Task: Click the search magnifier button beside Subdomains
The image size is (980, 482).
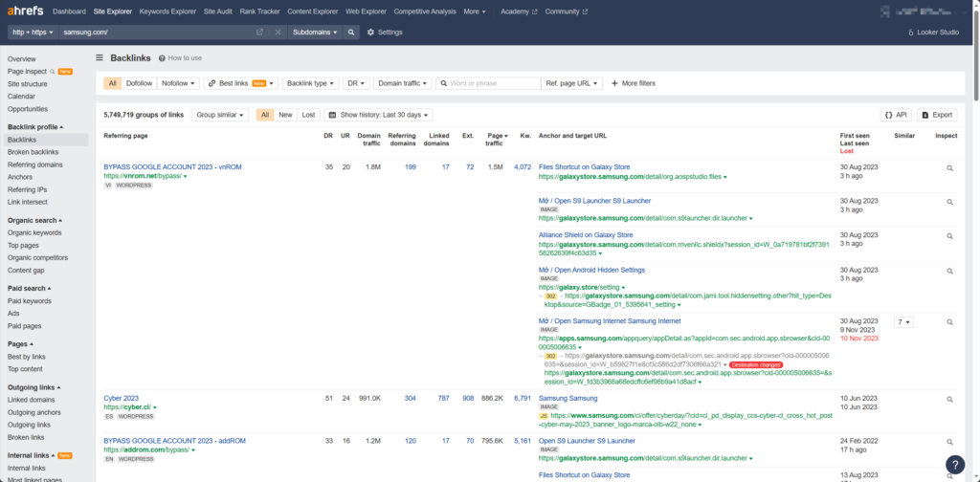Action: [x=351, y=32]
